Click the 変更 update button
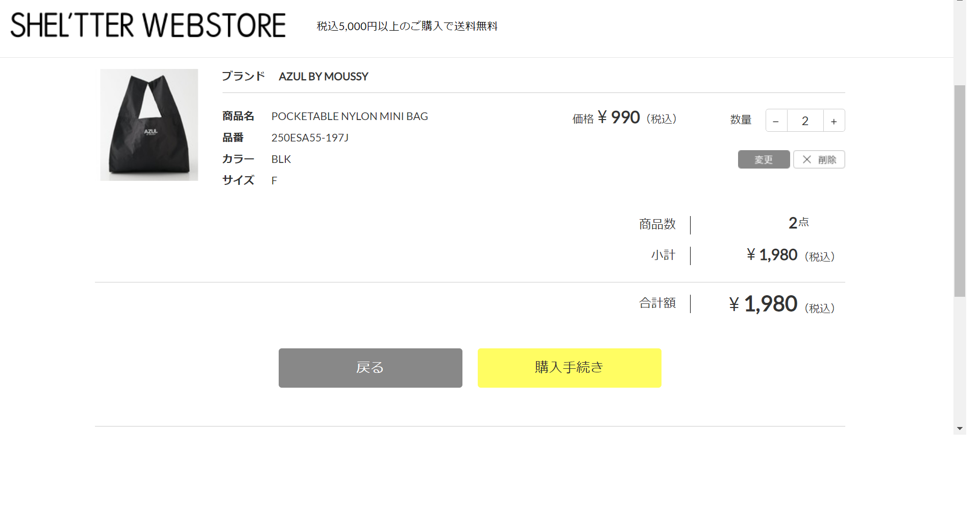This screenshot has width=980, height=521. [764, 159]
